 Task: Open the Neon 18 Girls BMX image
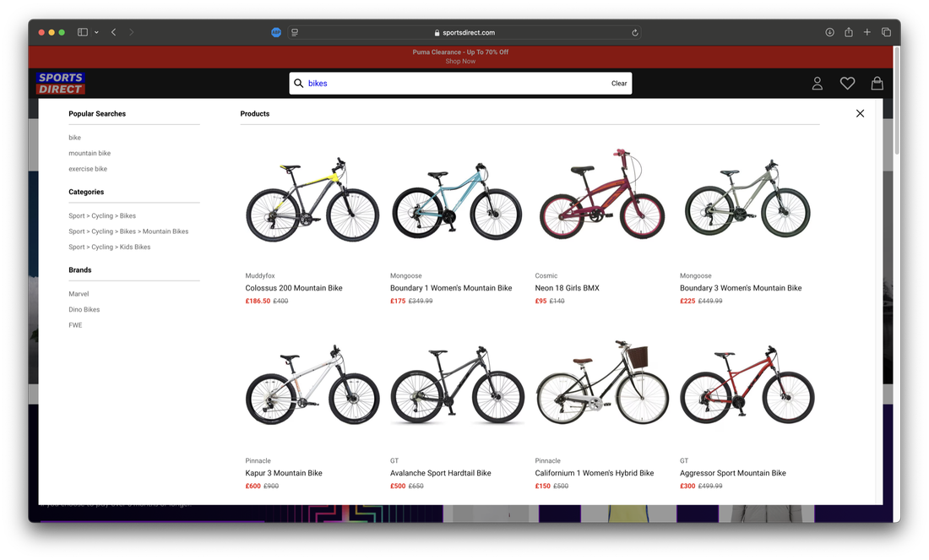point(602,194)
